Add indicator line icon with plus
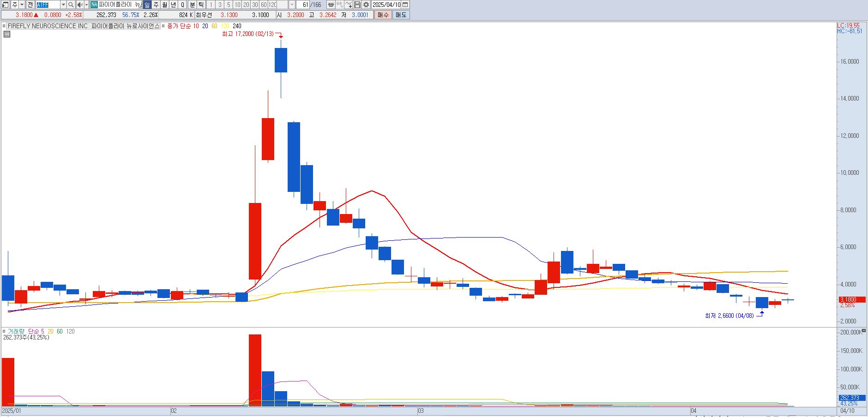The image size is (868, 417). click(x=349, y=5)
